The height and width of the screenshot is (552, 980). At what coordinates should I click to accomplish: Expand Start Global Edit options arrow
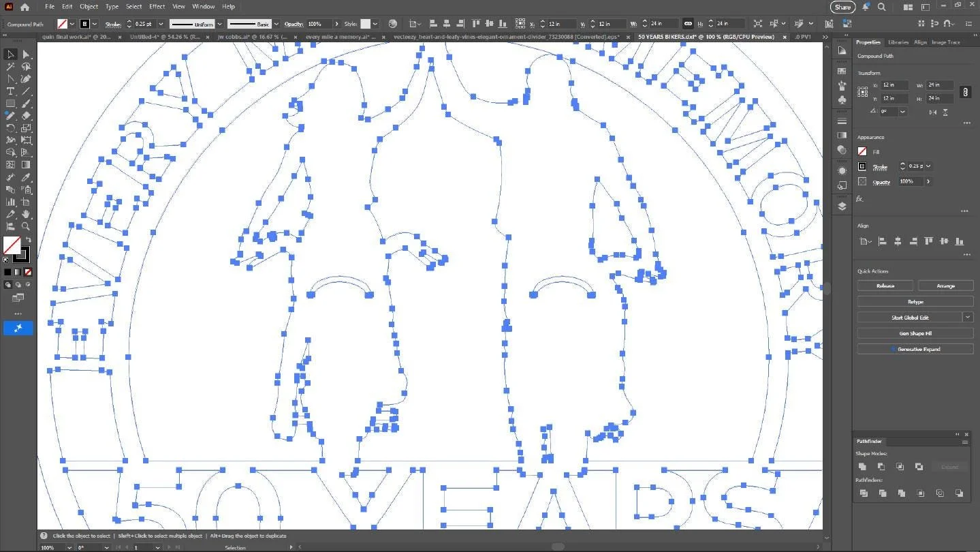(x=968, y=317)
